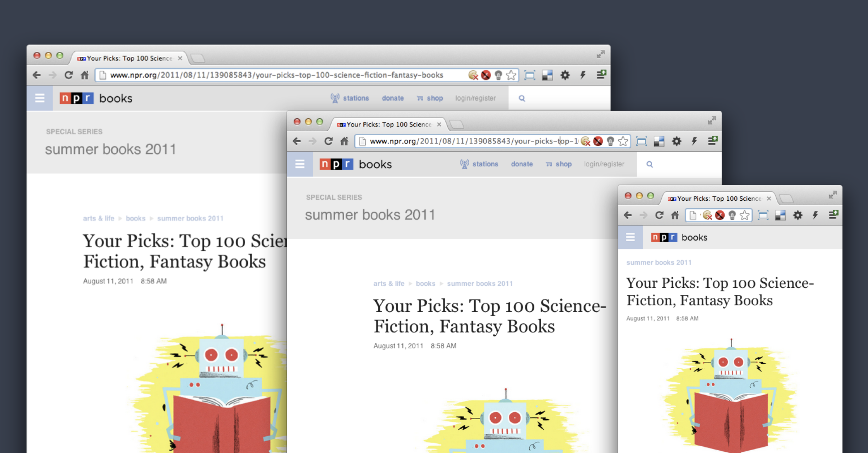The height and width of the screenshot is (453, 868).
Task: Click back arrow in rightmost browser window
Action: (x=628, y=215)
